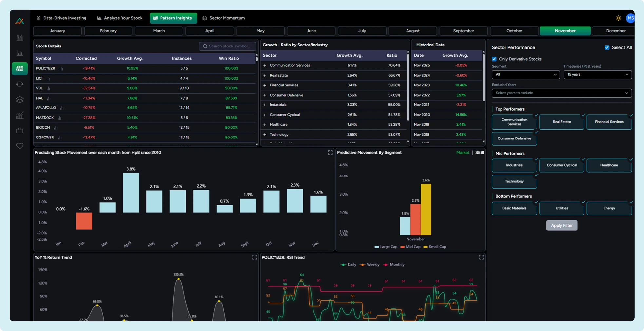Toggle the 'Healthcare' chip under Mid Performers
The width and height of the screenshot is (644, 331).
(609, 165)
